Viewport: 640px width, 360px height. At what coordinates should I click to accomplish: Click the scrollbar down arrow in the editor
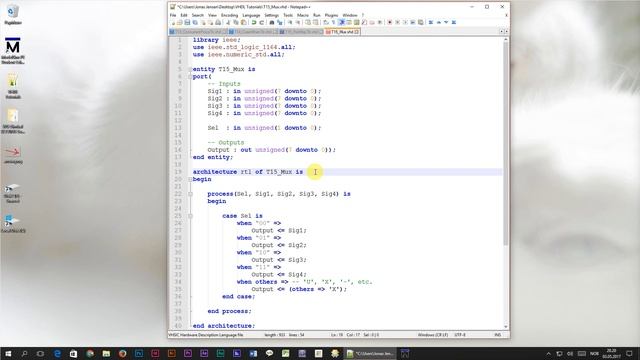pos(506,326)
